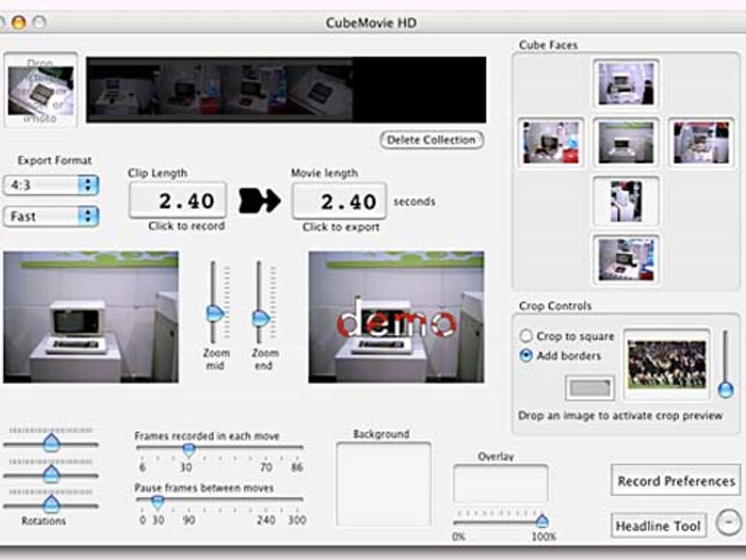This screenshot has width=746, height=560.
Task: Select the narrow fifth cube face thumbnail
Action: (626, 201)
